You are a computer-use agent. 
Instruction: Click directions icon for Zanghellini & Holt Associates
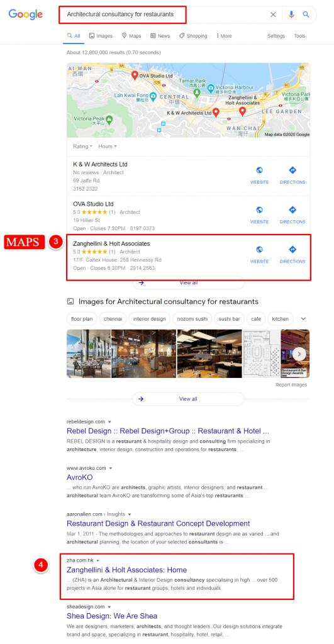click(x=292, y=249)
